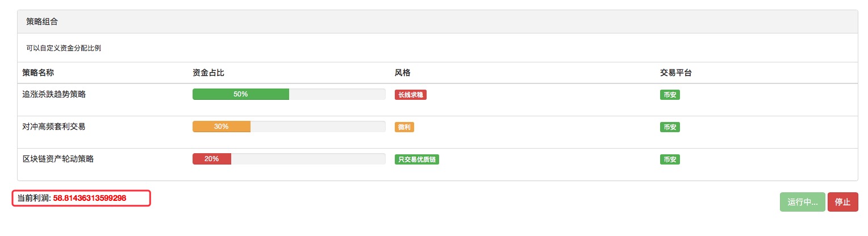This screenshot has height=236, width=868.
Task: Click the 50% green progress bar
Action: coord(241,94)
